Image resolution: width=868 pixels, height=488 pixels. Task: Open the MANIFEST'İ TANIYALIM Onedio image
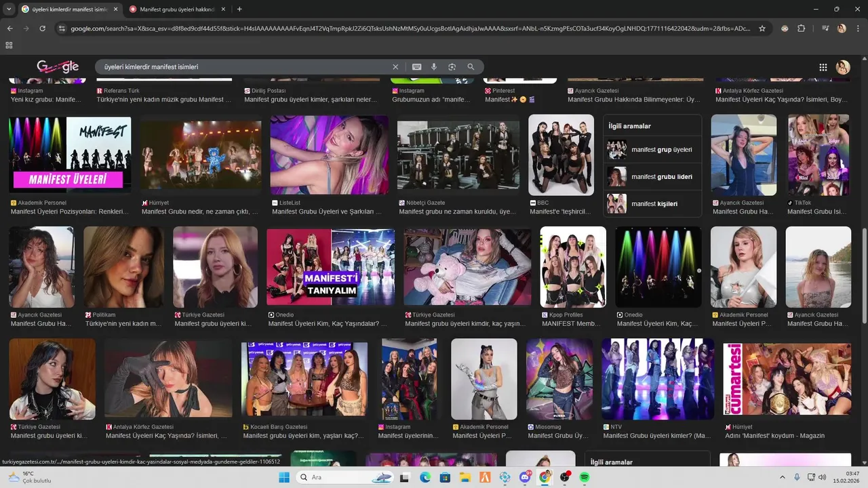(330, 267)
